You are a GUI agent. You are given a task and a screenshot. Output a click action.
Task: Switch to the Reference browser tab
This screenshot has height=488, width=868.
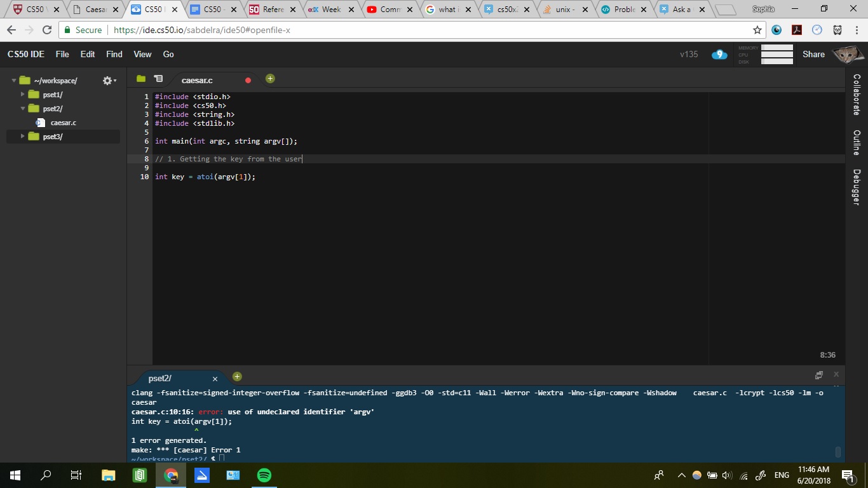[272, 10]
